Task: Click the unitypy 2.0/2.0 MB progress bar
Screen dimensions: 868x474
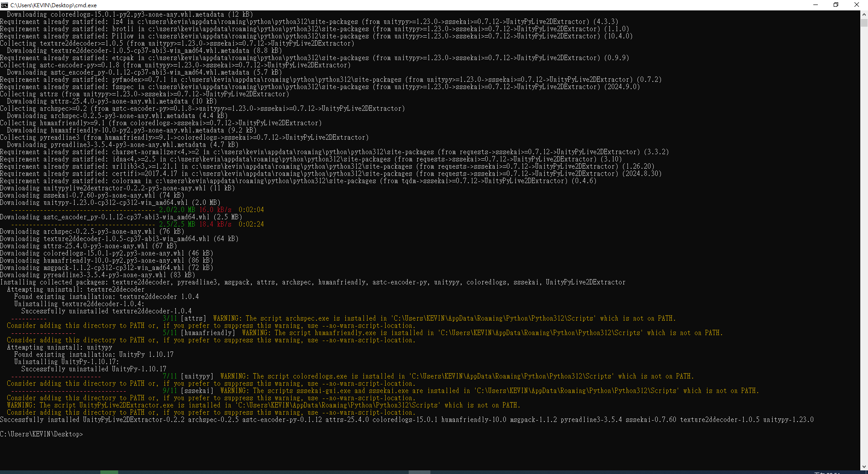Action: coord(83,210)
